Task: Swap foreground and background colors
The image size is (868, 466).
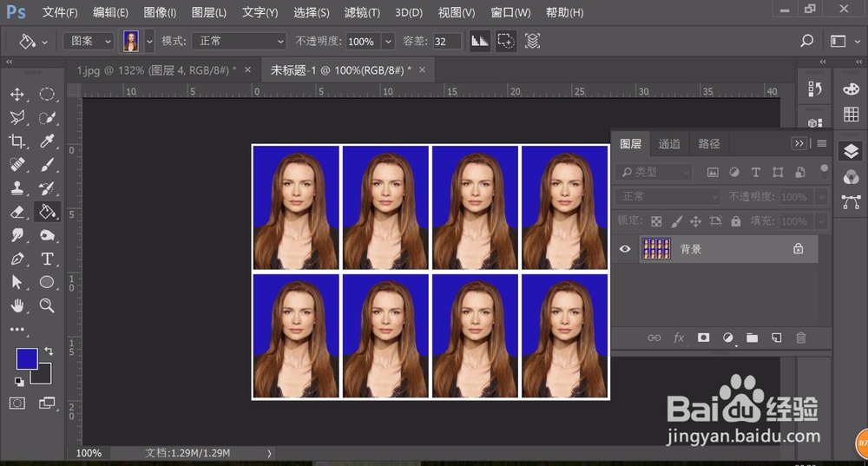Action: 49,351
